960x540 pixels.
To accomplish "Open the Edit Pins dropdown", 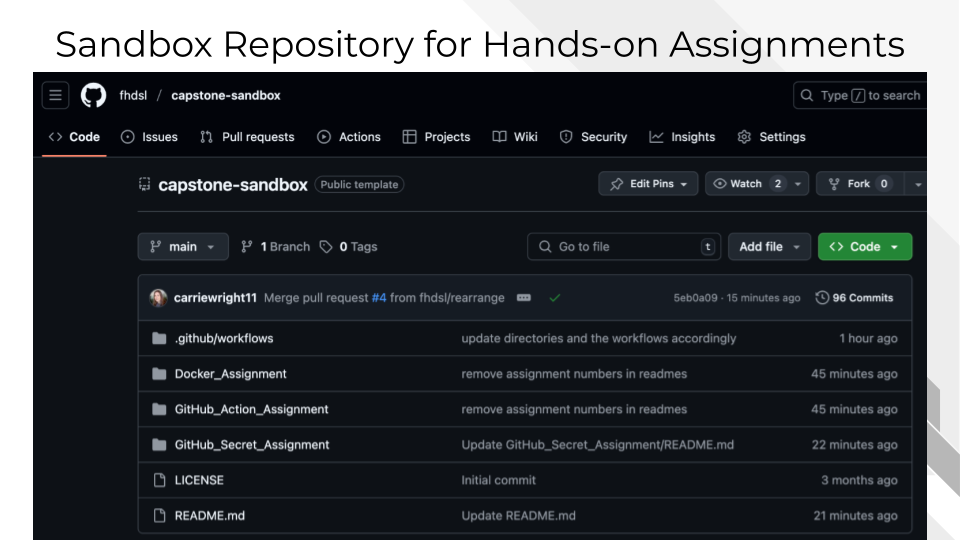I will coord(648,184).
